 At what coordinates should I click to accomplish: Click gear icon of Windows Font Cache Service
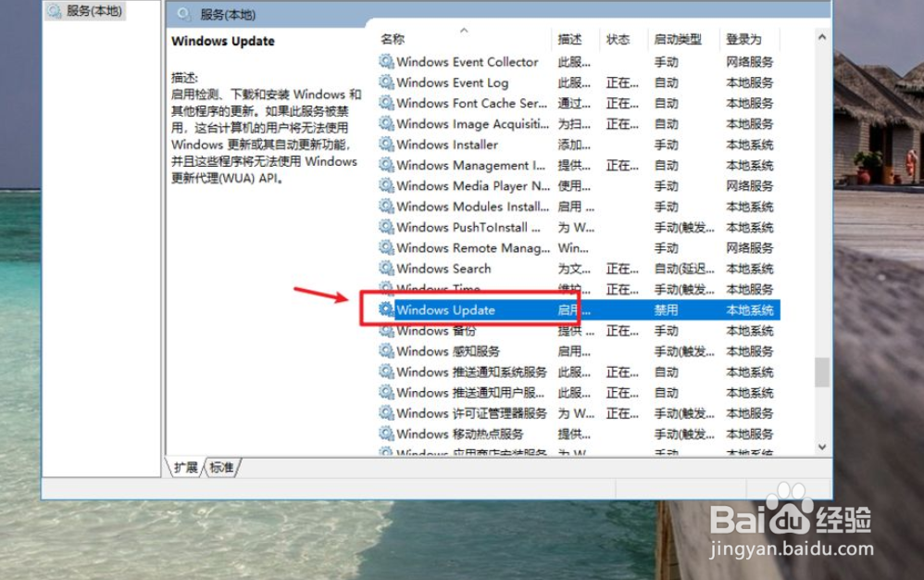click(386, 103)
